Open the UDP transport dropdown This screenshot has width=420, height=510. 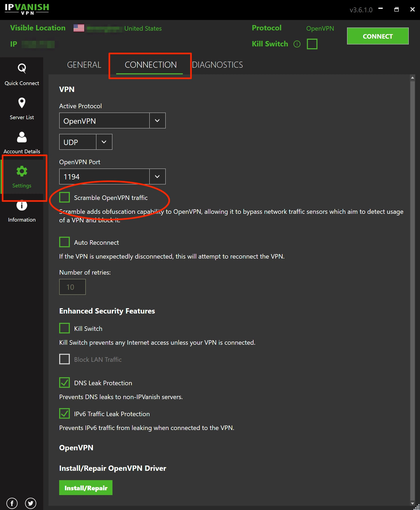(86, 142)
